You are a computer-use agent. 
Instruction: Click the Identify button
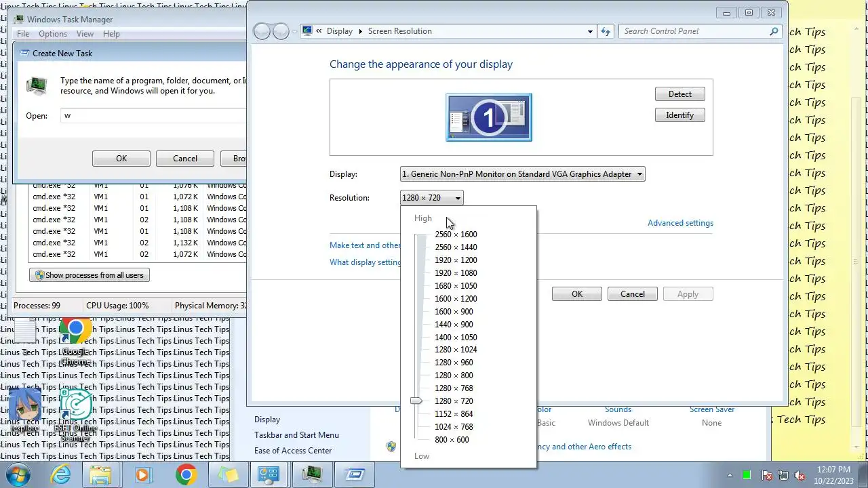point(679,115)
